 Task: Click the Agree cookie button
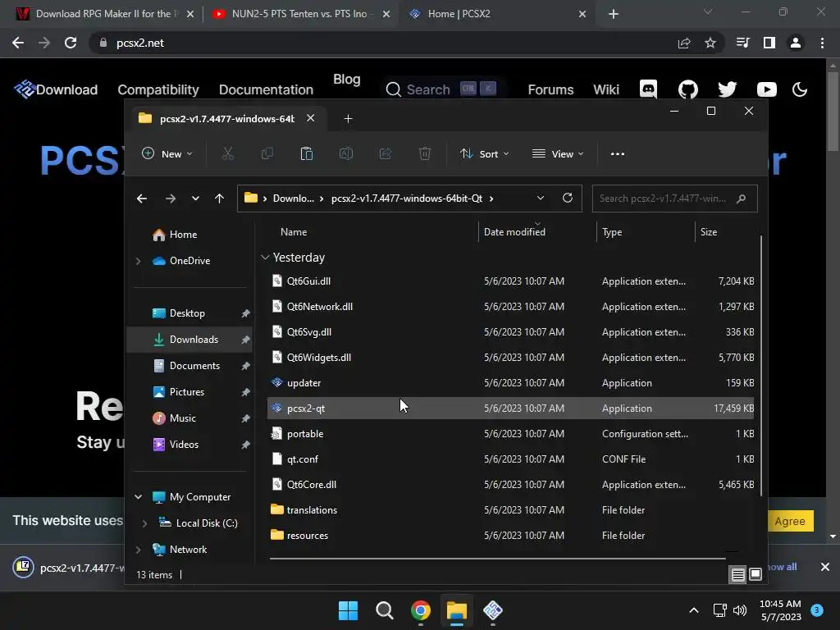[790, 521]
